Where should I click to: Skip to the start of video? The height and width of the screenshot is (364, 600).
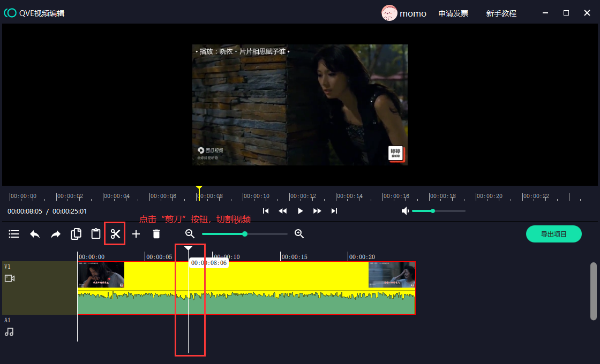(266, 211)
